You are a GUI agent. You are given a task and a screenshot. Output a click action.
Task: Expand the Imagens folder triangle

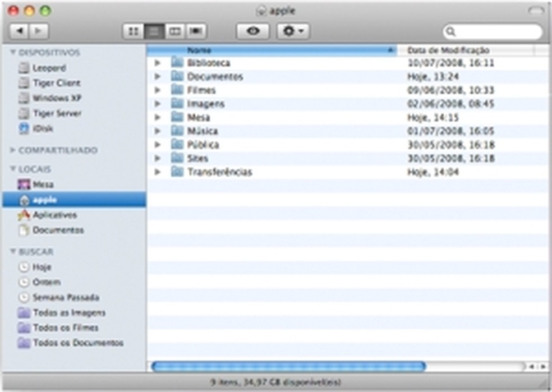[x=158, y=104]
